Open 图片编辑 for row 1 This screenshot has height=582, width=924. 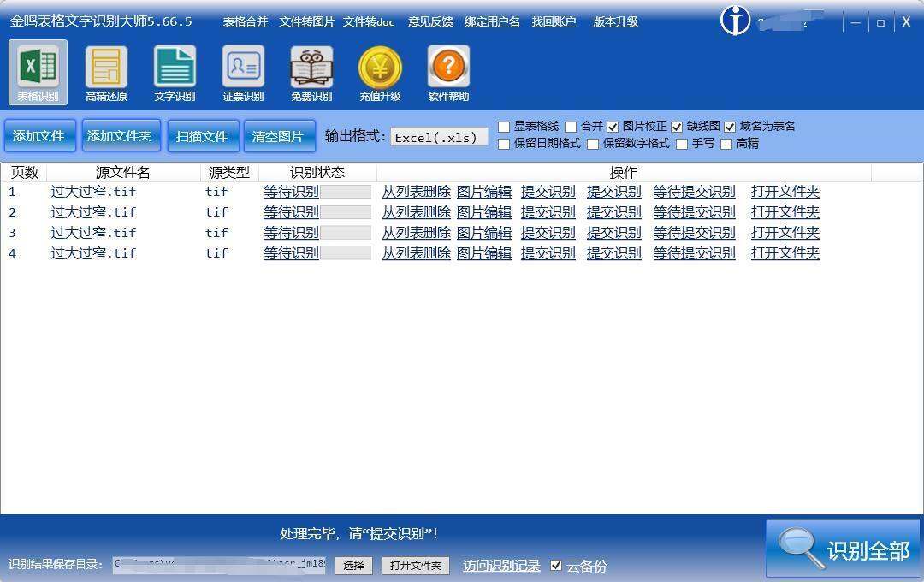tap(483, 192)
